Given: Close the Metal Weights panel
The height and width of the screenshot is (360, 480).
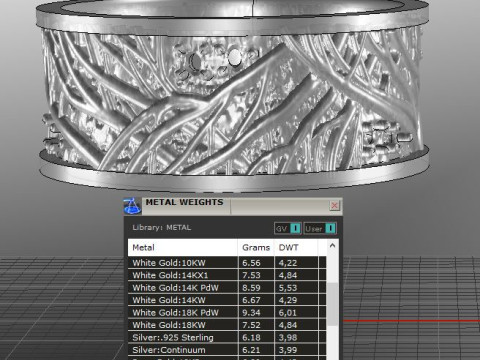Looking at the screenshot, I should point(334,205).
